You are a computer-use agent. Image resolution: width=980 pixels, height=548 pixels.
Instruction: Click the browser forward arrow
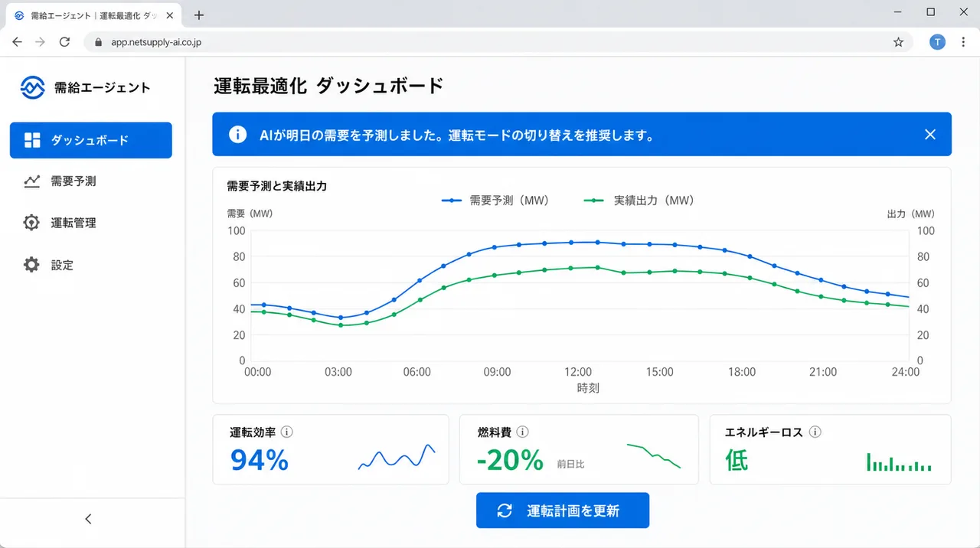41,42
